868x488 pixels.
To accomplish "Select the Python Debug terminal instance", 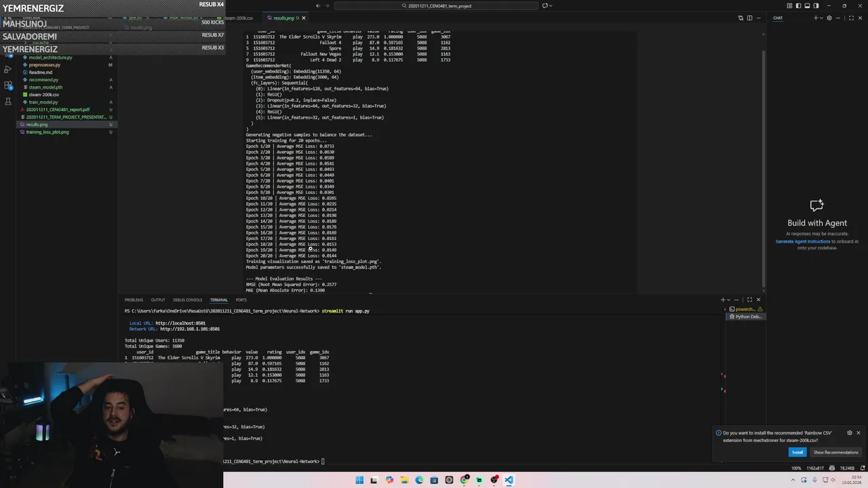I will pyautogui.click(x=745, y=317).
